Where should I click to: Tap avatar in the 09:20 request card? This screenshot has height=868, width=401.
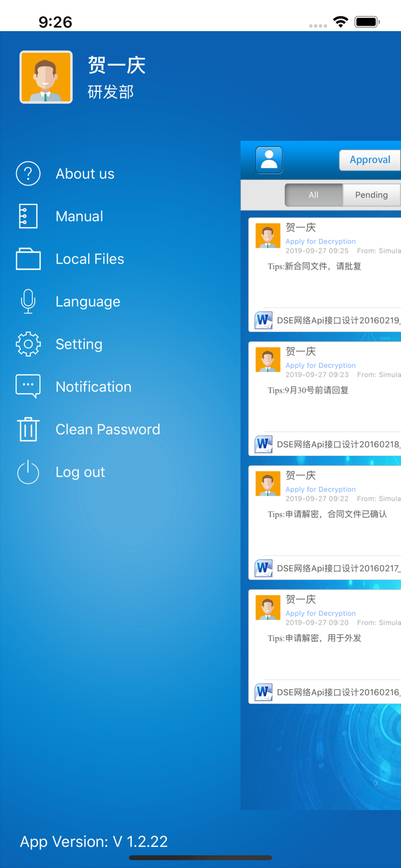tap(268, 607)
